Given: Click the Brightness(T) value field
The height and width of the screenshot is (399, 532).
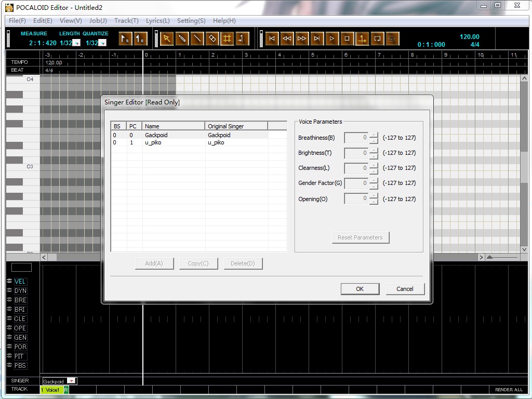Looking at the screenshot, I should click(x=356, y=153).
